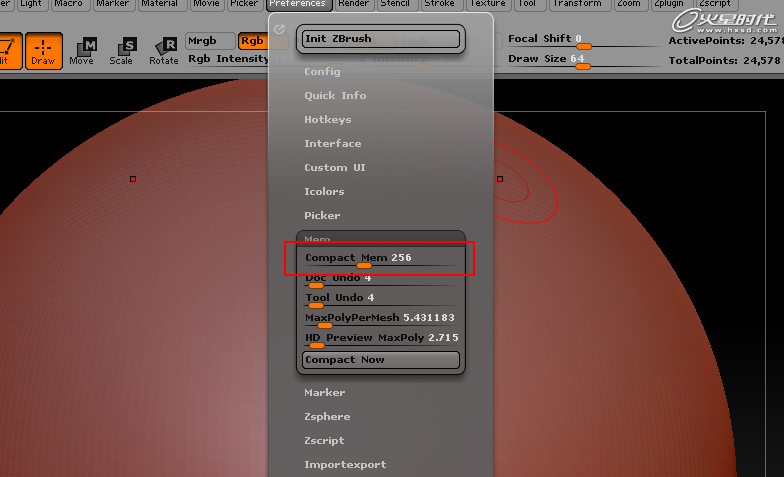Screen dimensions: 784x477
Task: Adjust the Focal Shift slider
Action: (583, 41)
